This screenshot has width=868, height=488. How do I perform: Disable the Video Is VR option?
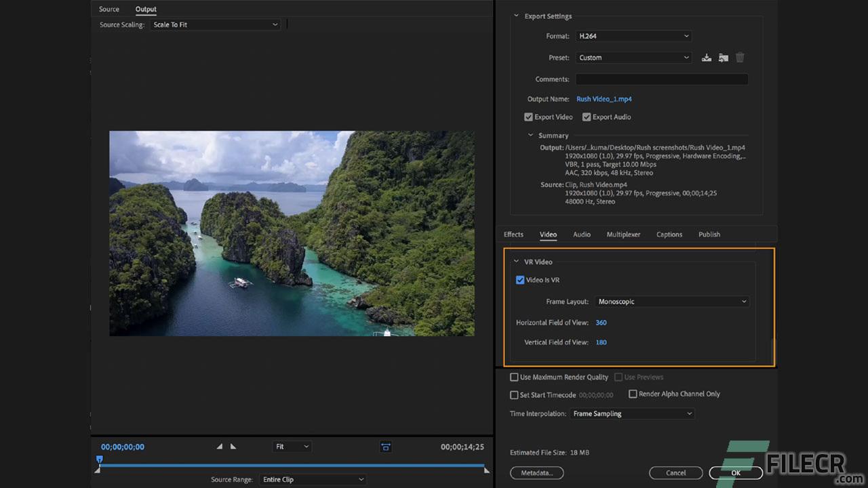point(519,279)
